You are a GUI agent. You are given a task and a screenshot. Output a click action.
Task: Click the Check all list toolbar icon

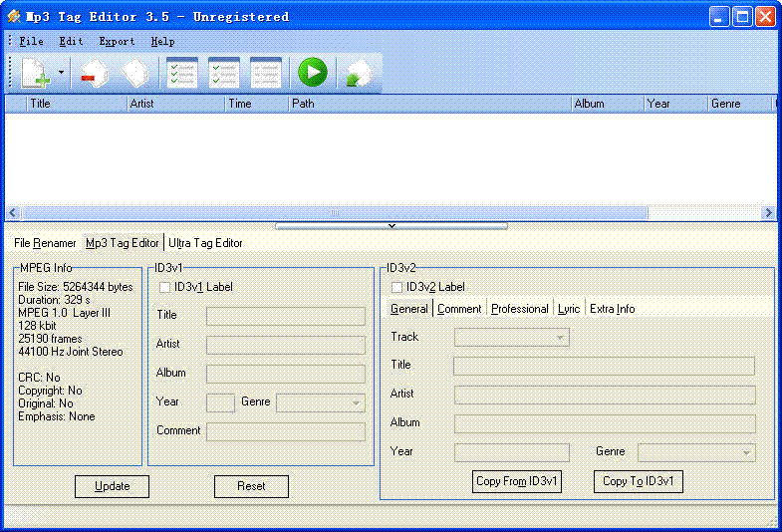182,73
